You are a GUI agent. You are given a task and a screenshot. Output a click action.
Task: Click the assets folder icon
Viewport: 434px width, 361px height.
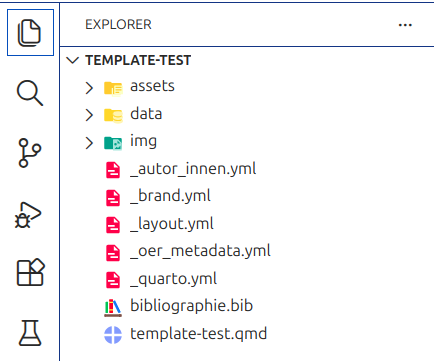(113, 88)
